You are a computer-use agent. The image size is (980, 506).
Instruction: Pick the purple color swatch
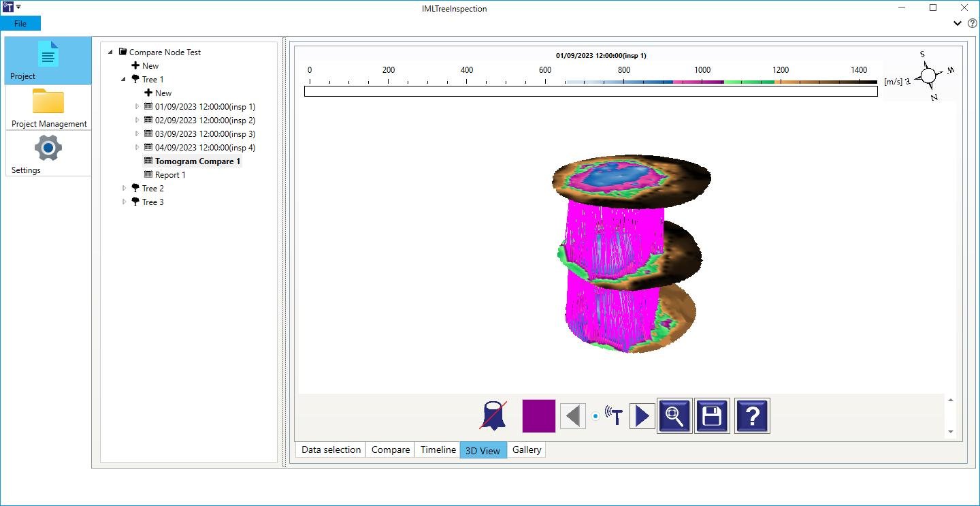point(539,415)
